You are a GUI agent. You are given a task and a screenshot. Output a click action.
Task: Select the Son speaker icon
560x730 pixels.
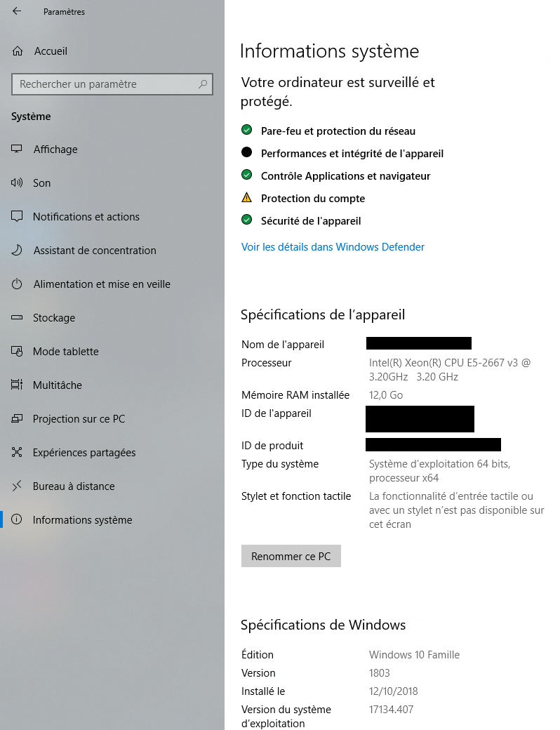(17, 183)
